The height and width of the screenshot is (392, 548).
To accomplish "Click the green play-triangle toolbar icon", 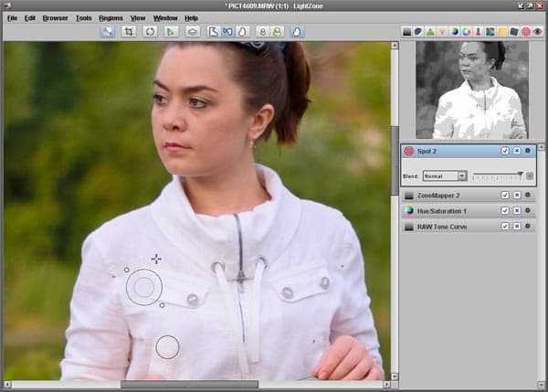I will pyautogui.click(x=171, y=32).
